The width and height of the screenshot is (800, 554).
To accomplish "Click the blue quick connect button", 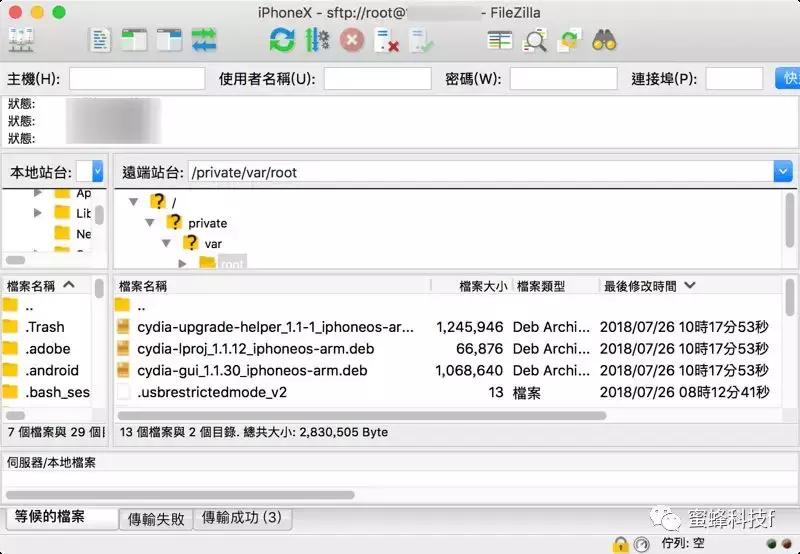I will 787,78.
